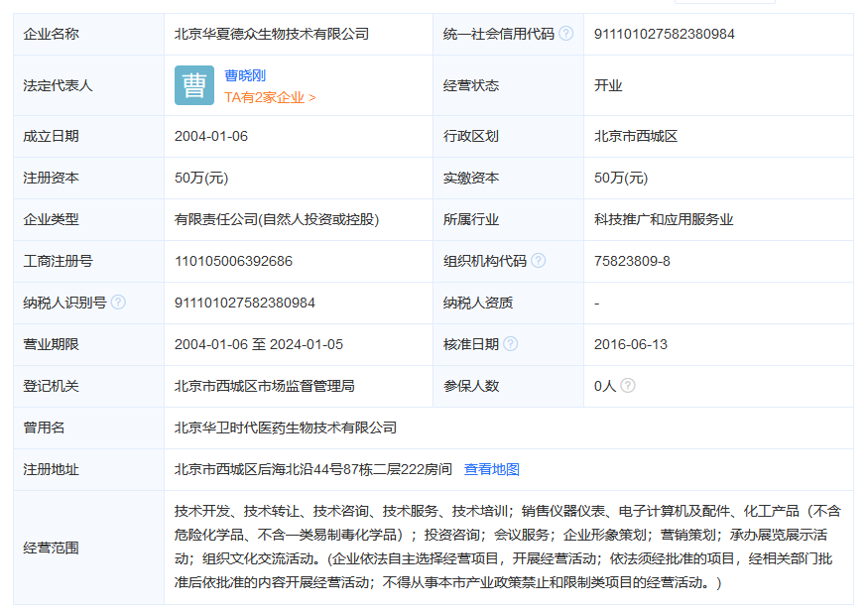
Task: Select the 实缴资本 value 50万(元)
Action: (621, 178)
